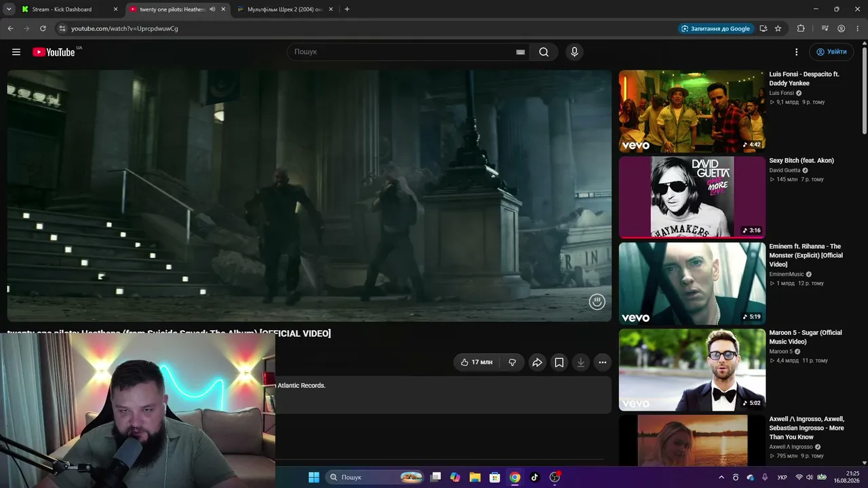Screen dimensions: 868x488
Task: Launch TikTok from the taskbar
Action: point(534,477)
